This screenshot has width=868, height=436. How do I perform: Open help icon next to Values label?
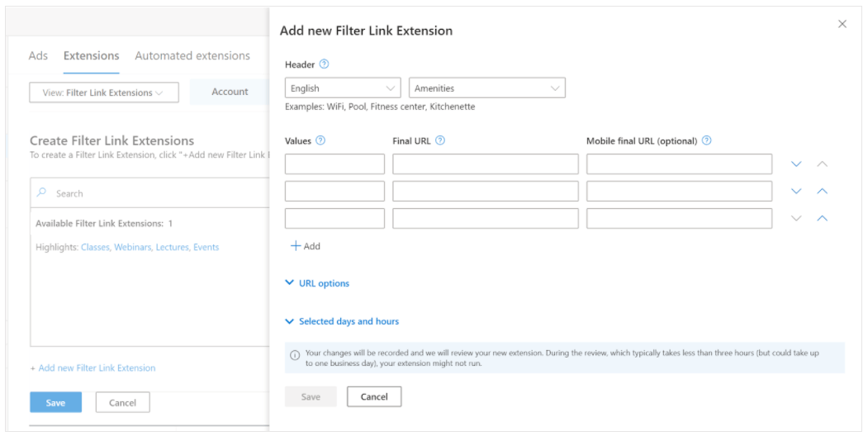click(x=320, y=140)
